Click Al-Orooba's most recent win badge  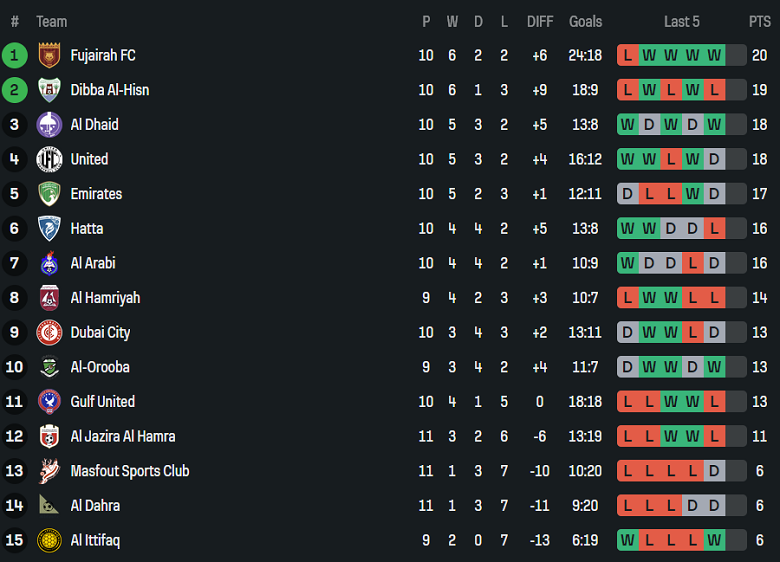(714, 367)
